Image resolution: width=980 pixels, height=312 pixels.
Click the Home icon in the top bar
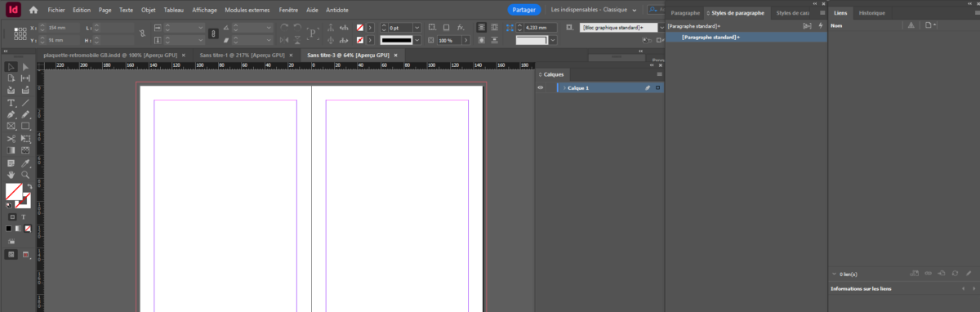click(x=33, y=10)
